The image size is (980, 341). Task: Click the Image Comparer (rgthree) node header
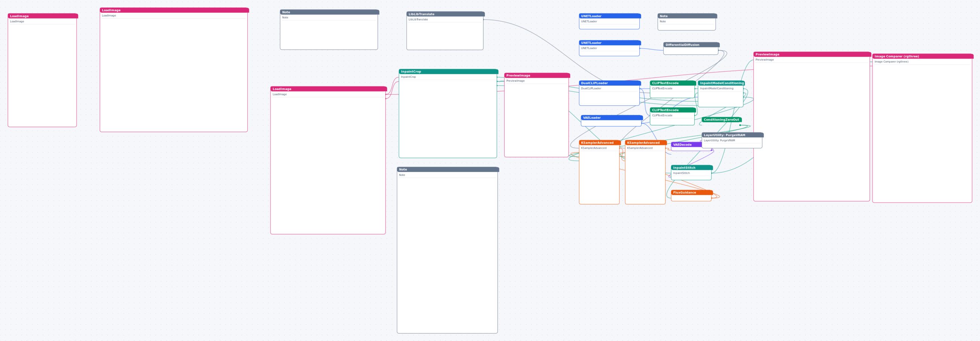tap(923, 56)
